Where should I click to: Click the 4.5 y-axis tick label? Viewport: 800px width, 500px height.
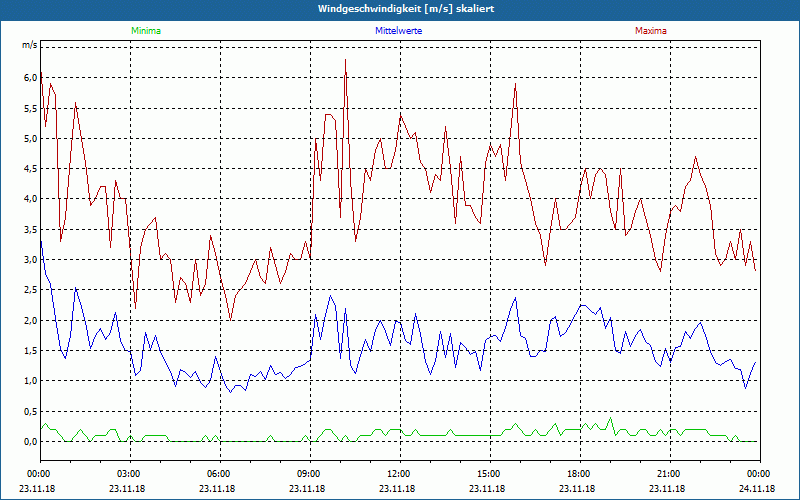click(31, 169)
